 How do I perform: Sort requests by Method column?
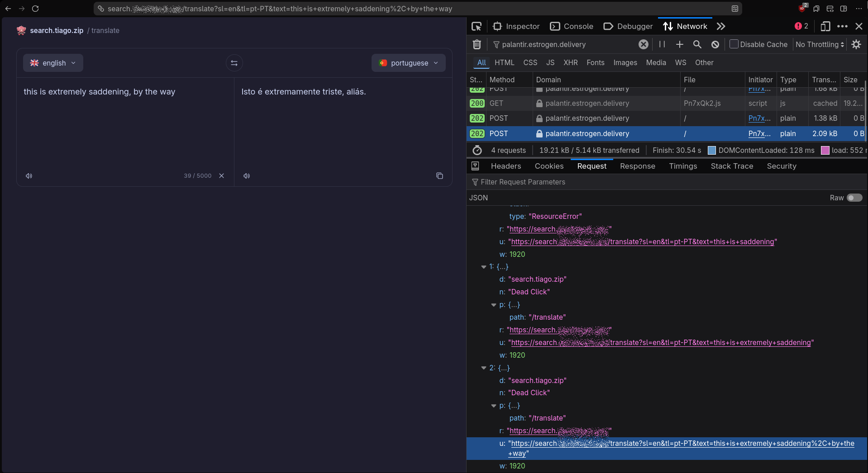click(509, 80)
